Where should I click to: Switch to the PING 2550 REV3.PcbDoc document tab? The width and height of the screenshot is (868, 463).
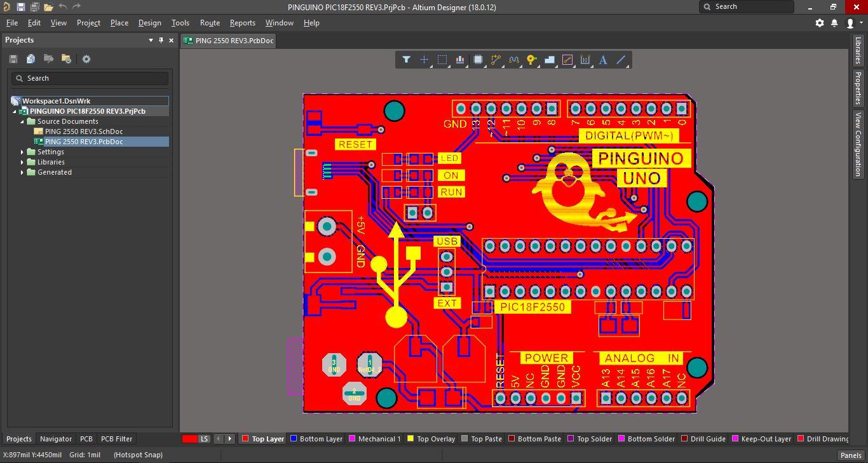tap(229, 41)
